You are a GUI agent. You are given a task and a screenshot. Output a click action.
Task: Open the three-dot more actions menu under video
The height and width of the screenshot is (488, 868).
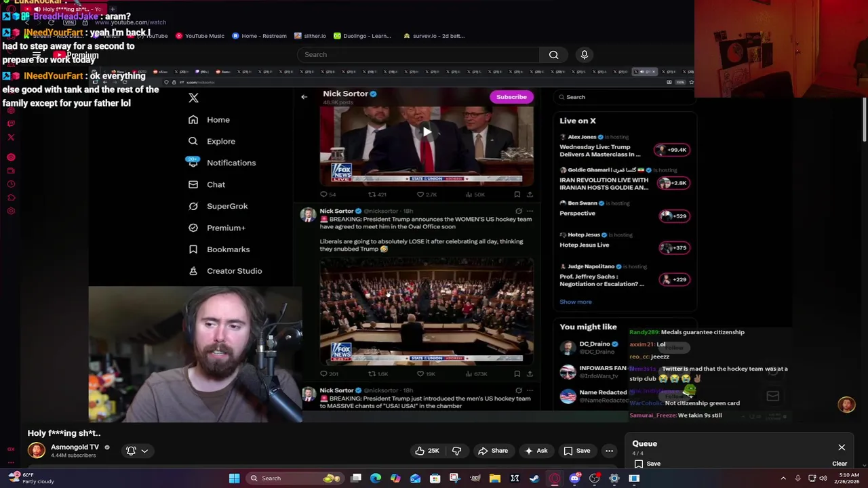tap(609, 451)
